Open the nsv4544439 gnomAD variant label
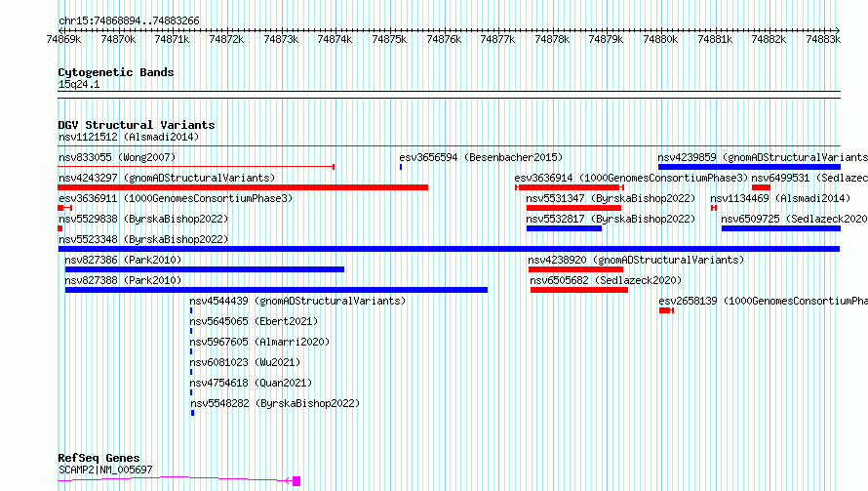Viewport: 868px width, 491px height. 297,301
